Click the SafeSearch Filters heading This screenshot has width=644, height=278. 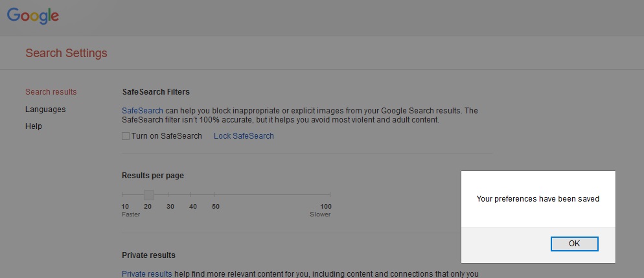(x=156, y=92)
